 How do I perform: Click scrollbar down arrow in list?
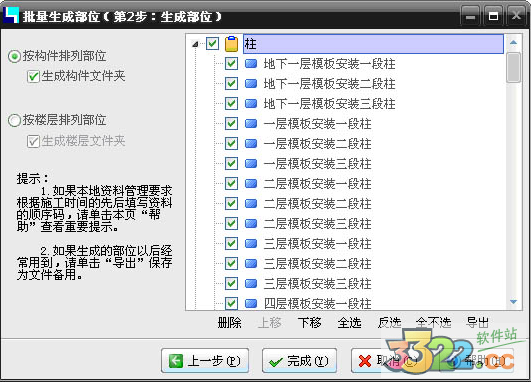pyautogui.click(x=513, y=301)
